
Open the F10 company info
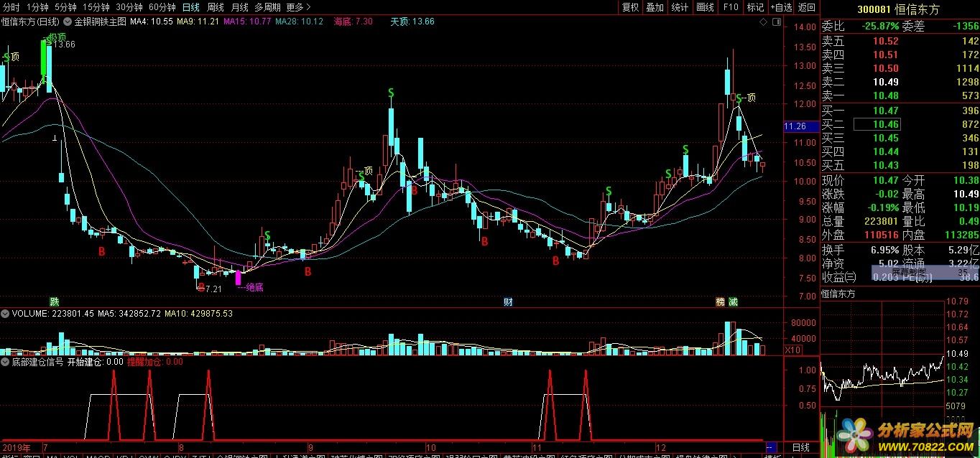point(731,7)
